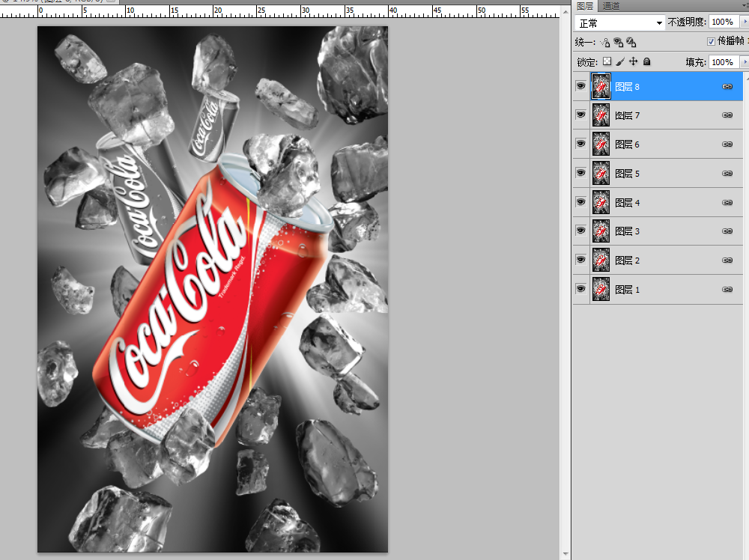Switch to the 图层 tab
The image size is (749, 560).
click(585, 6)
